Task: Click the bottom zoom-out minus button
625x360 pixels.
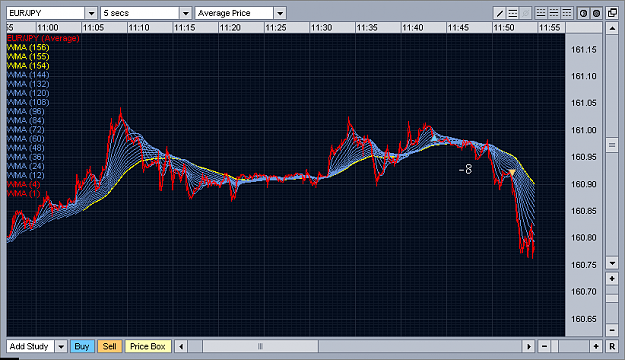Action: pyautogui.click(x=544, y=346)
